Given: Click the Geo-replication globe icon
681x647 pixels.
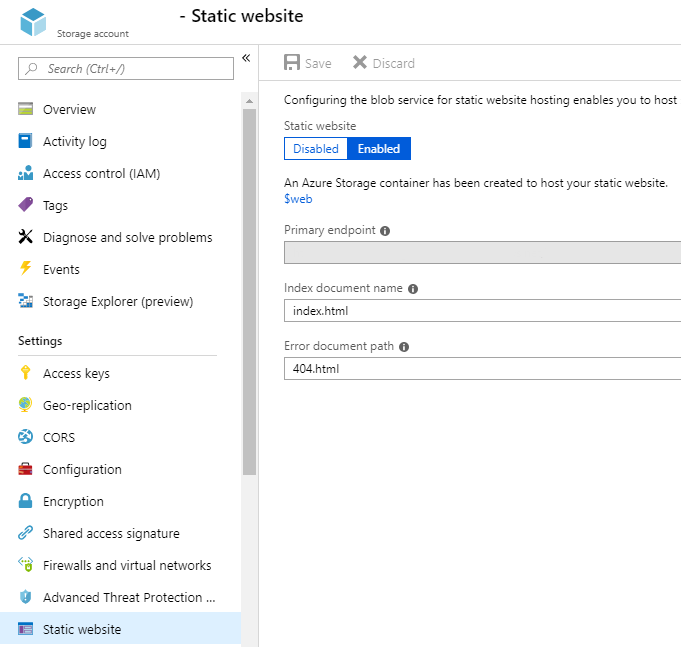Looking at the screenshot, I should coord(25,405).
